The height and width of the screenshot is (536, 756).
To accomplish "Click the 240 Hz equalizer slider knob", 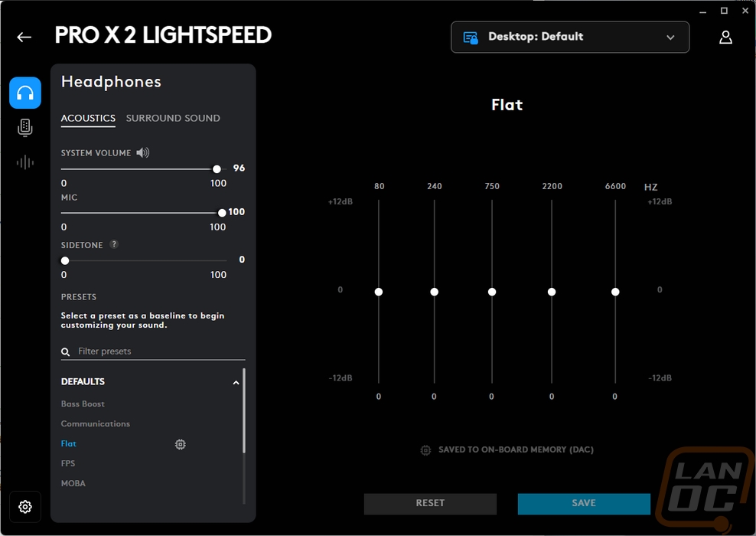I will (435, 292).
